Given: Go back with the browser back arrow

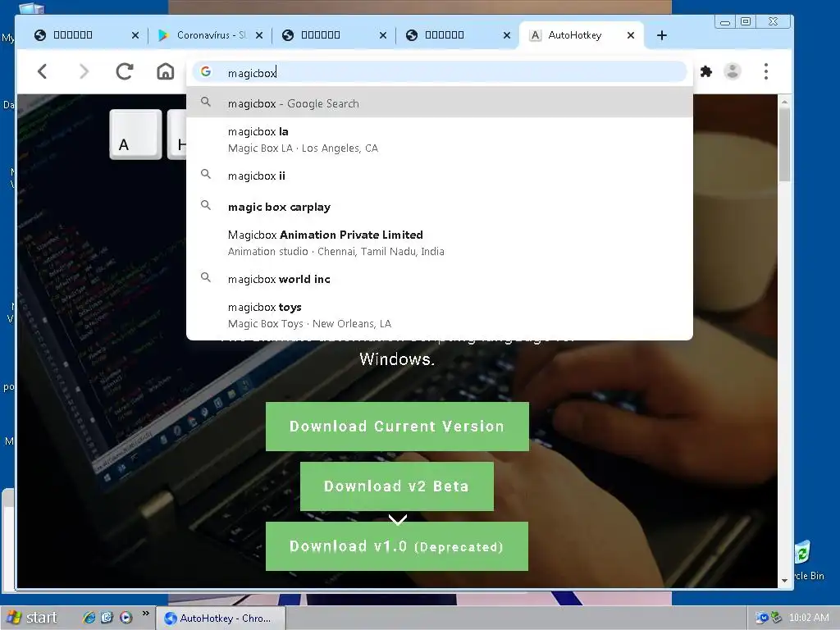Looking at the screenshot, I should point(43,71).
